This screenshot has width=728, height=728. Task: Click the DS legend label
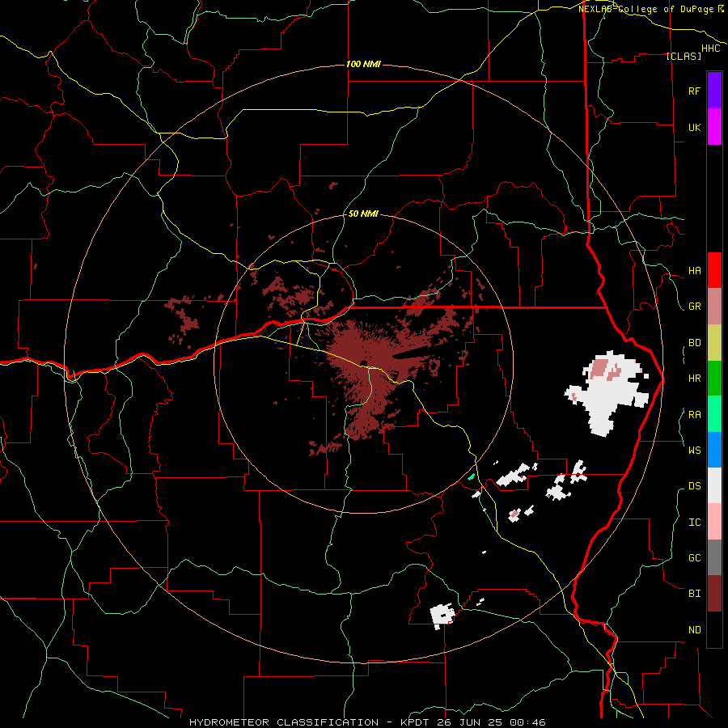click(694, 486)
